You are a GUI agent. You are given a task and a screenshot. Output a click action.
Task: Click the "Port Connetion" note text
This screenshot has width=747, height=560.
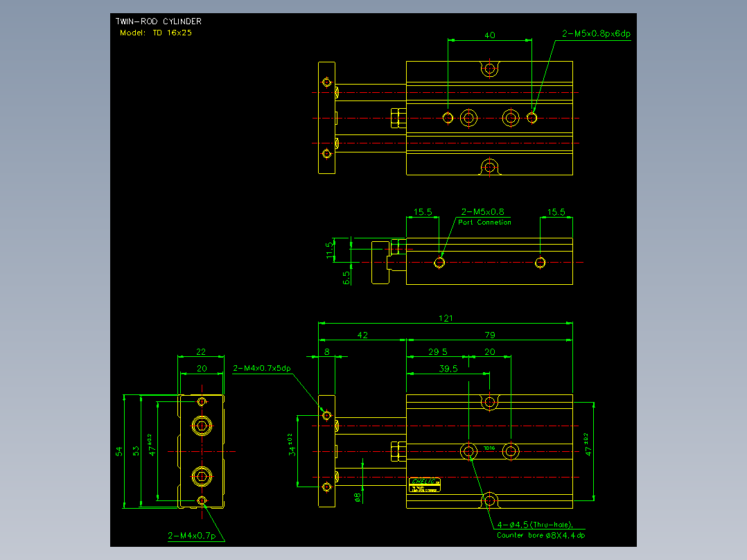point(484,222)
